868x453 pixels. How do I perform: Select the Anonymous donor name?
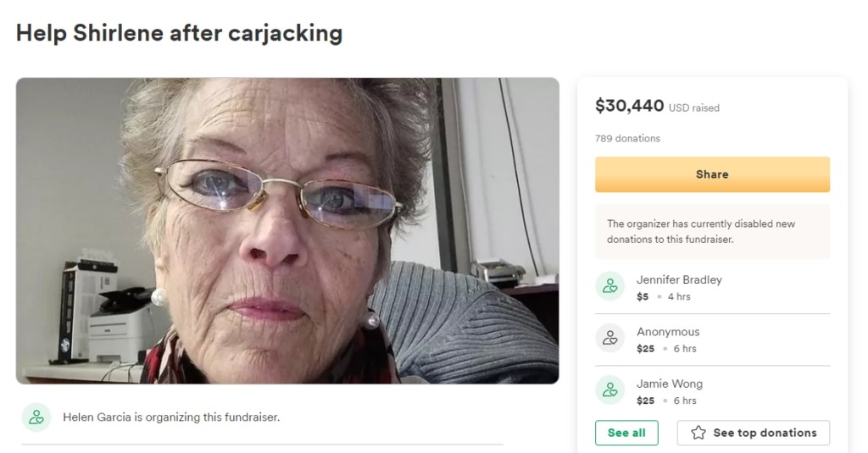tap(668, 332)
